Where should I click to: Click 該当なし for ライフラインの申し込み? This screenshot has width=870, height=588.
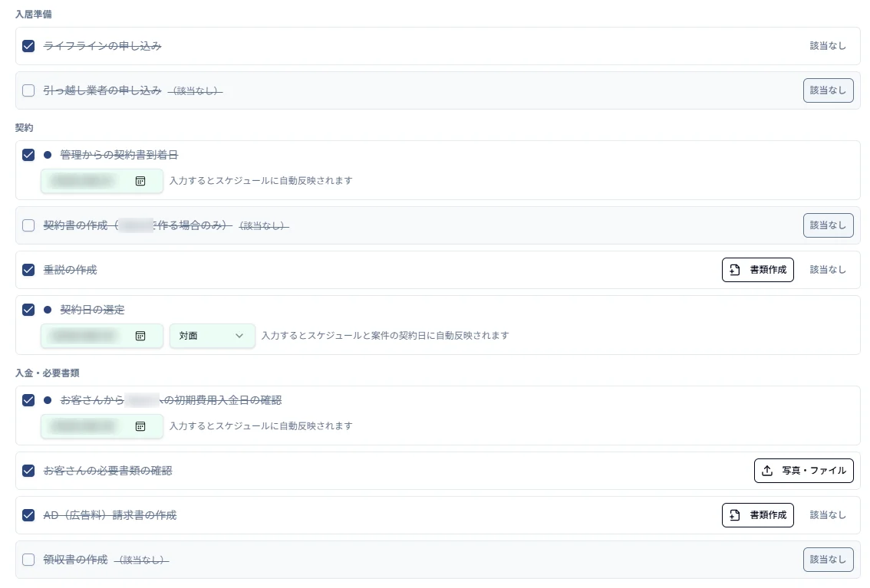coord(828,46)
